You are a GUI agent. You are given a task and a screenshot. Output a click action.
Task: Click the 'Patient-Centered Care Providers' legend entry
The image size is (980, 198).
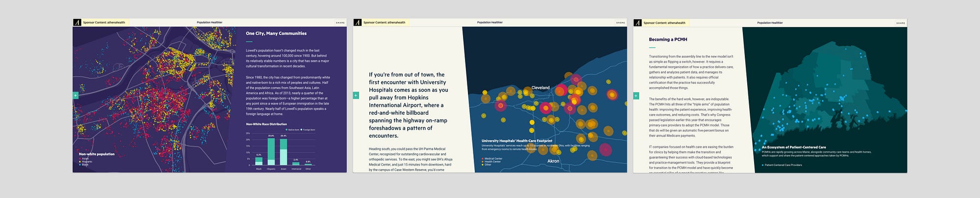pyautogui.click(x=782, y=165)
